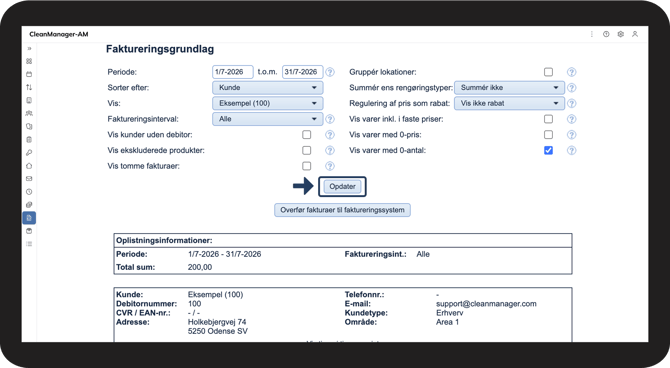Open the settings gear in header
This screenshot has height=368, width=670.
pyautogui.click(x=620, y=34)
